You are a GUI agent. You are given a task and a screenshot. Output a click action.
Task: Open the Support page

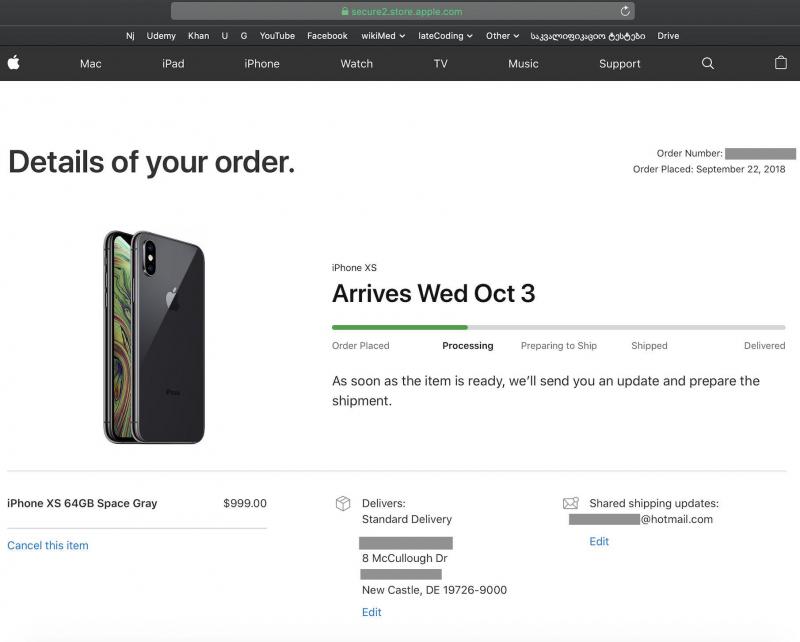click(620, 64)
